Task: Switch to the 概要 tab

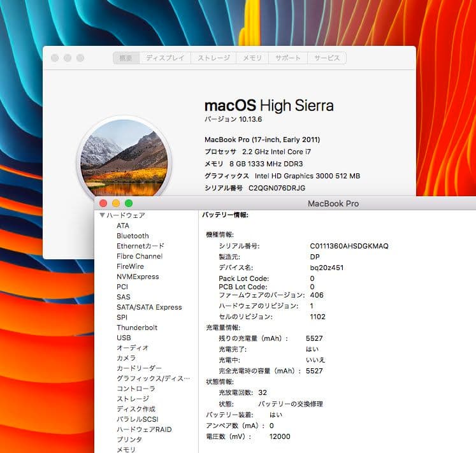Action: click(x=126, y=58)
